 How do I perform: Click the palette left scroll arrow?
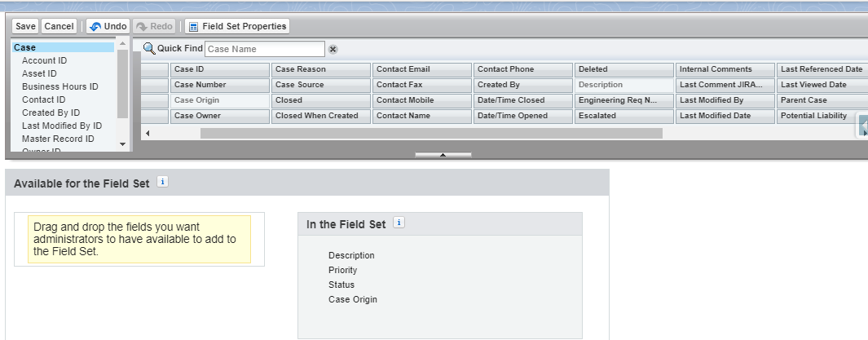pos(148,134)
